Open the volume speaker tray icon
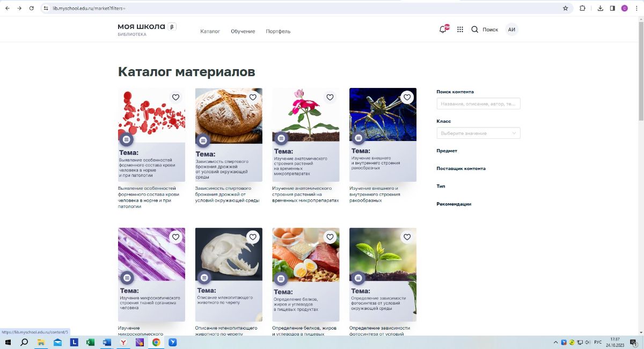The width and height of the screenshot is (644, 349). point(588,342)
